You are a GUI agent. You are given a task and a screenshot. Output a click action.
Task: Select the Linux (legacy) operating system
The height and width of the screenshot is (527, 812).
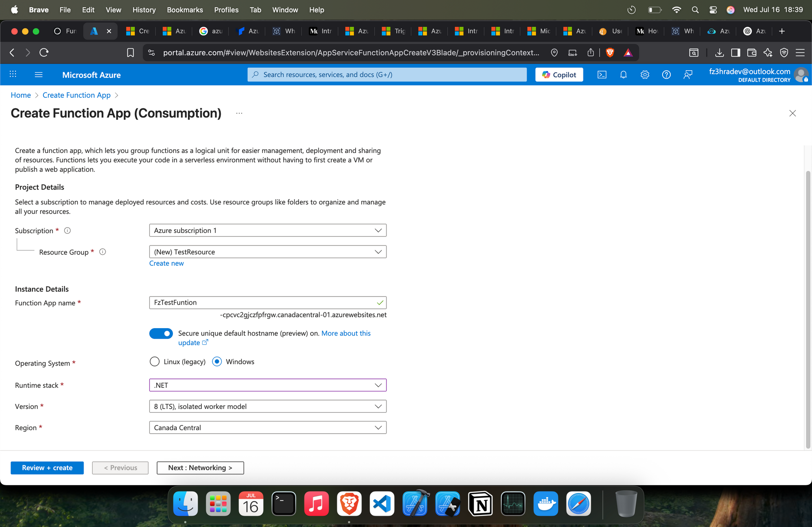pyautogui.click(x=154, y=361)
